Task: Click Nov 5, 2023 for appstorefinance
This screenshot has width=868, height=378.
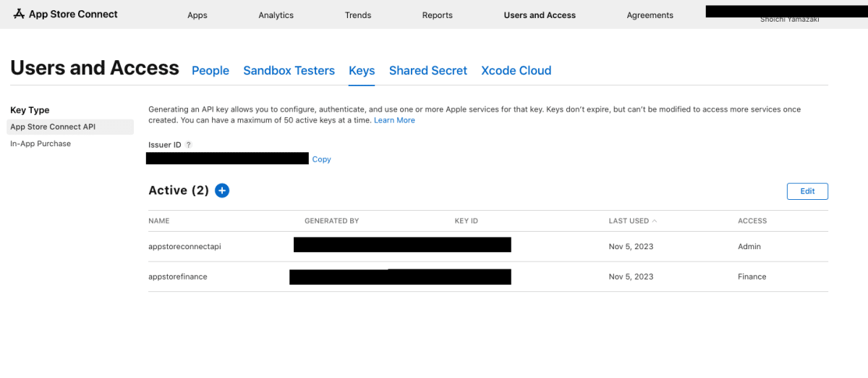Action: pyautogui.click(x=631, y=277)
